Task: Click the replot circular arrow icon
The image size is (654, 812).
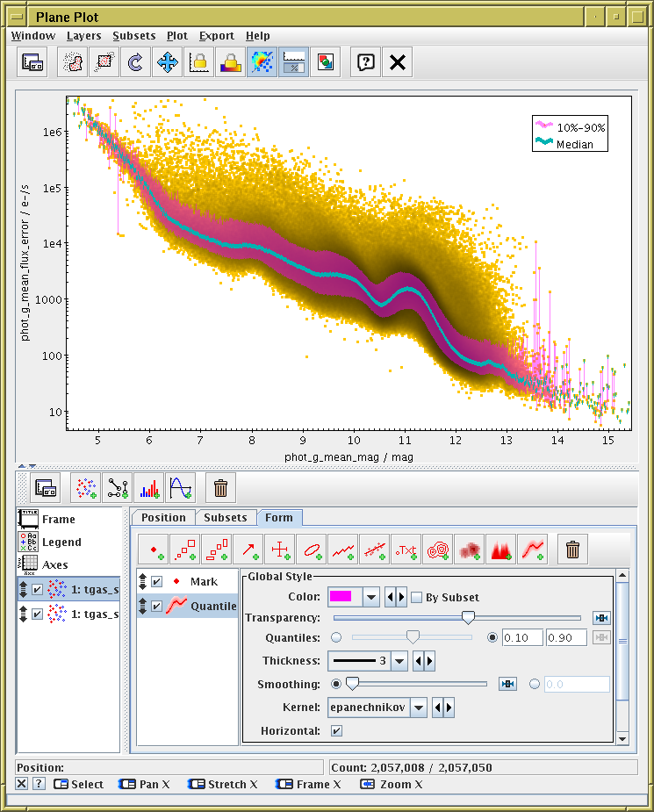Action: click(x=135, y=62)
